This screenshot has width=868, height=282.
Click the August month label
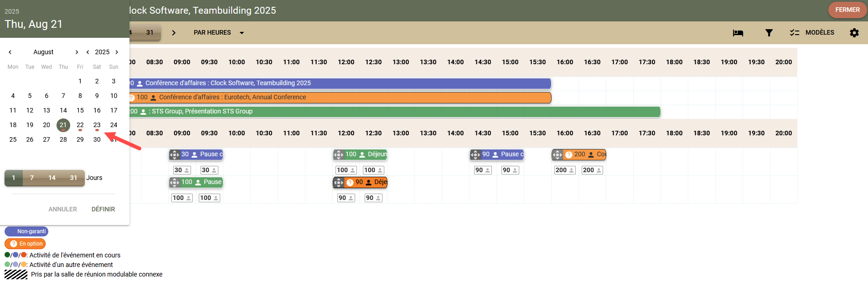(x=43, y=52)
